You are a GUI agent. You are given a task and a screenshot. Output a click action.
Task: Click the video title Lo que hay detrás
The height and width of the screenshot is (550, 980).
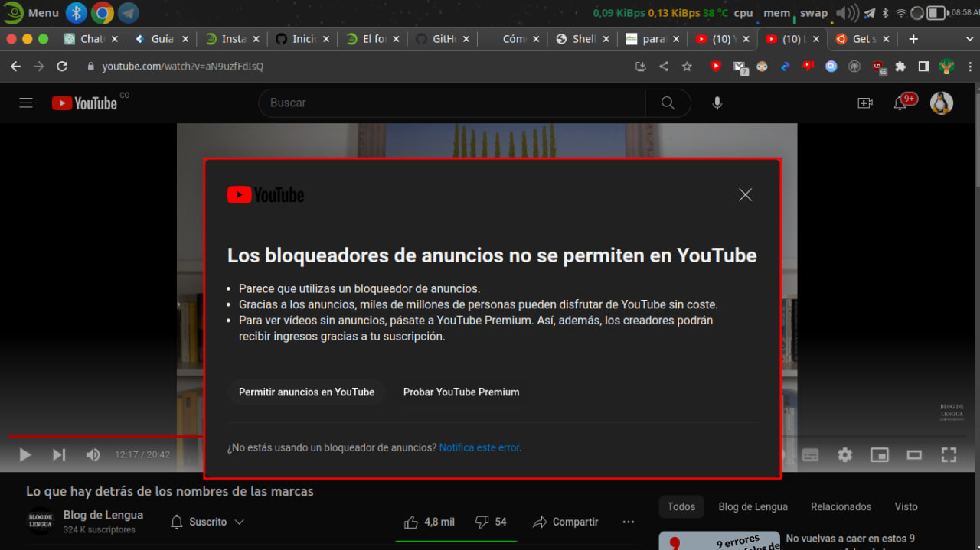(170, 491)
